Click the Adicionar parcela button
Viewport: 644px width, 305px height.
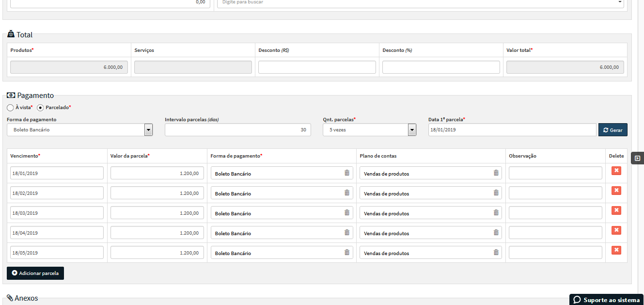click(35, 273)
